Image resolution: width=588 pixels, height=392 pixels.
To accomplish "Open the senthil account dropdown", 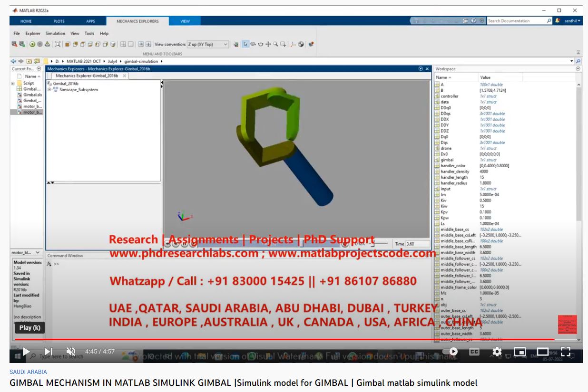I will (572, 21).
